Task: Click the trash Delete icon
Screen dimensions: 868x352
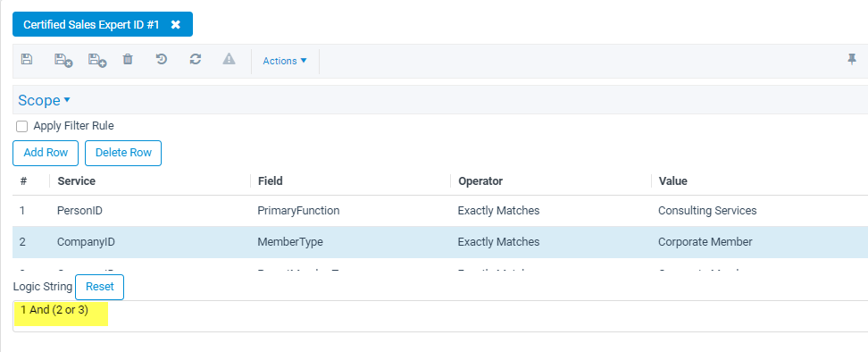Action: coord(128,60)
